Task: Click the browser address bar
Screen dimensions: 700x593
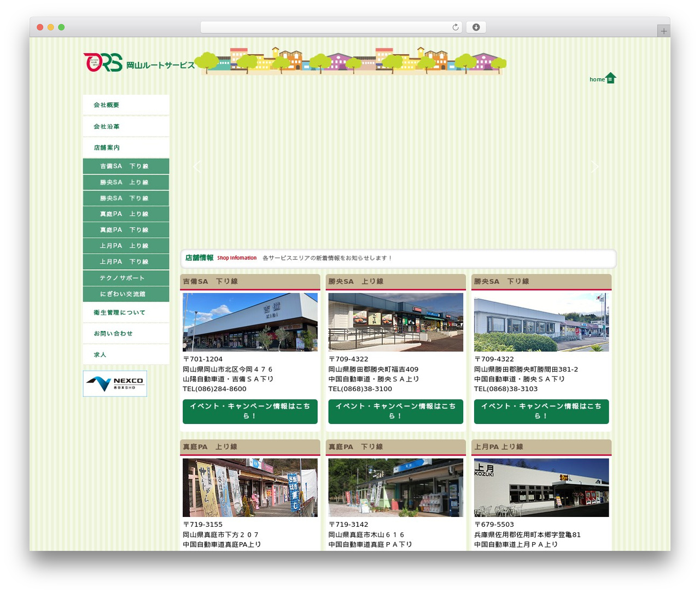Action: [331, 27]
